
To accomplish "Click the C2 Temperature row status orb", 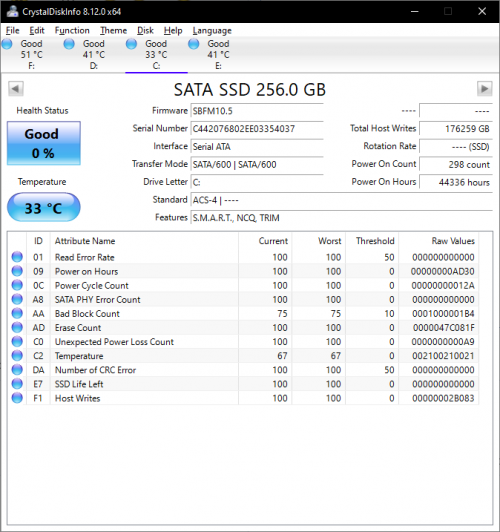I will (17, 356).
